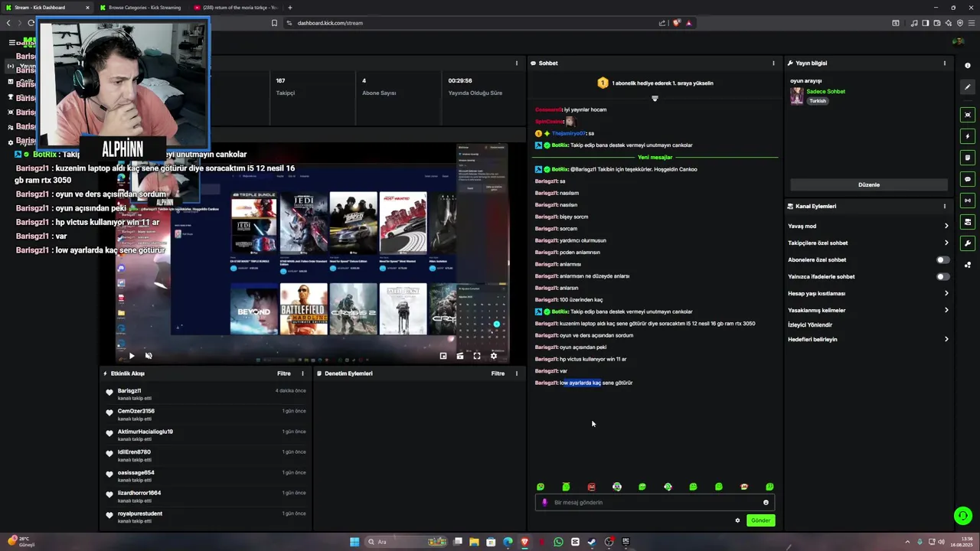Open Etkinlik Akışı three-dot menu
This screenshot has height=551, width=980.
click(302, 373)
